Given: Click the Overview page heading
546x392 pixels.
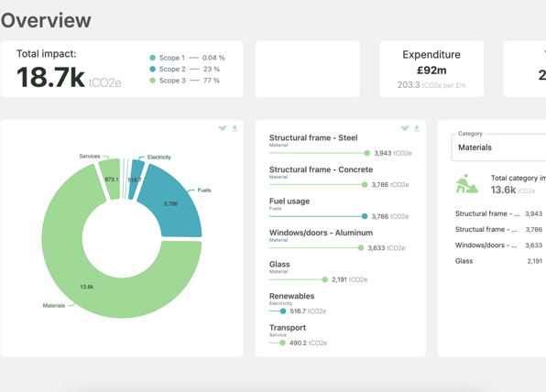Looking at the screenshot, I should 46,20.
